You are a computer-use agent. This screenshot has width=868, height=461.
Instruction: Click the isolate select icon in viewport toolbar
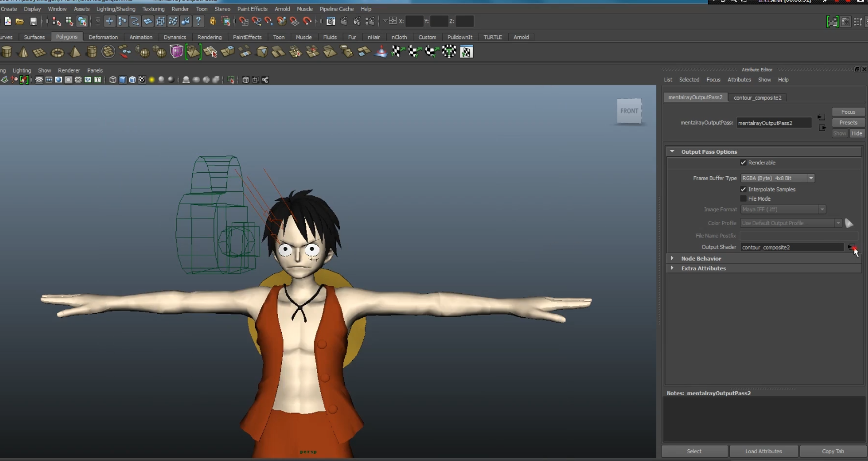pos(231,80)
